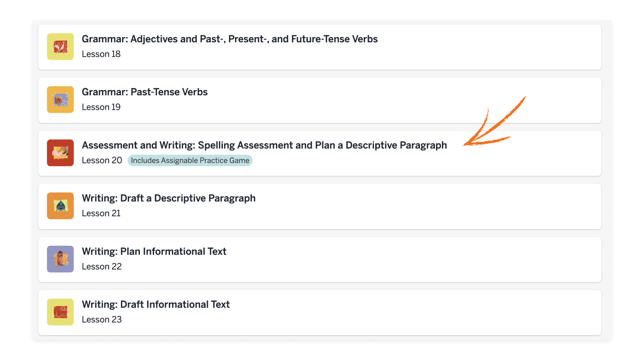Click the red lesson icon beside the spelling assessment
644x360 pixels.
pyautogui.click(x=60, y=153)
